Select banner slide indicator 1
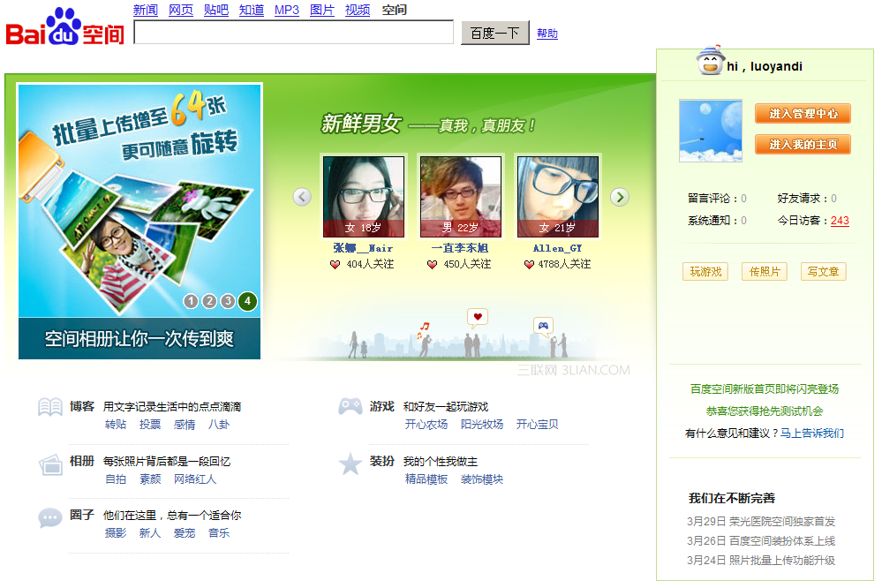 (192, 301)
